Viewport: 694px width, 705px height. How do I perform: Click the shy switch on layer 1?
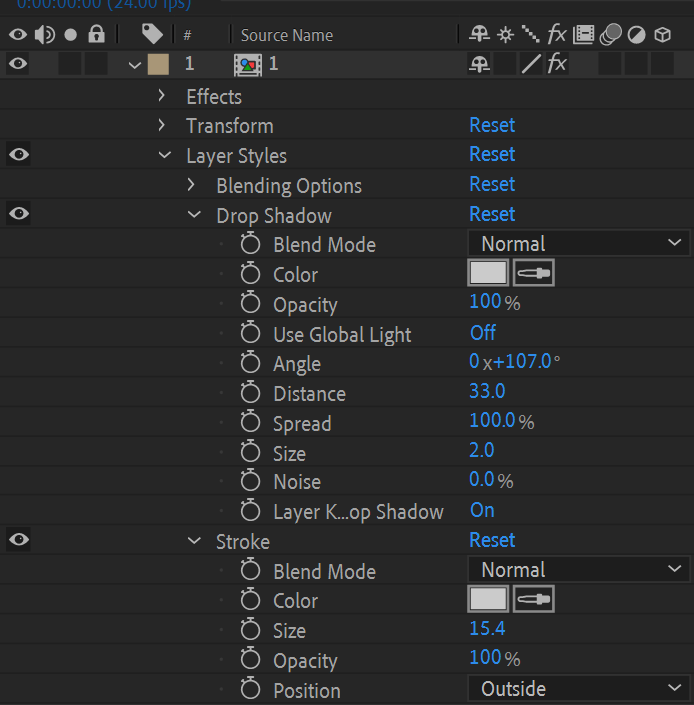[479, 63]
